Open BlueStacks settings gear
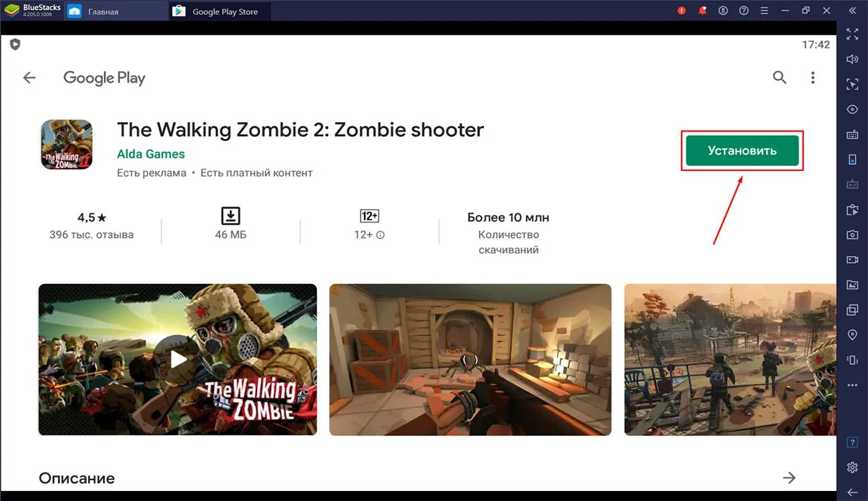Viewport: 868px width, 501px height. (852, 467)
